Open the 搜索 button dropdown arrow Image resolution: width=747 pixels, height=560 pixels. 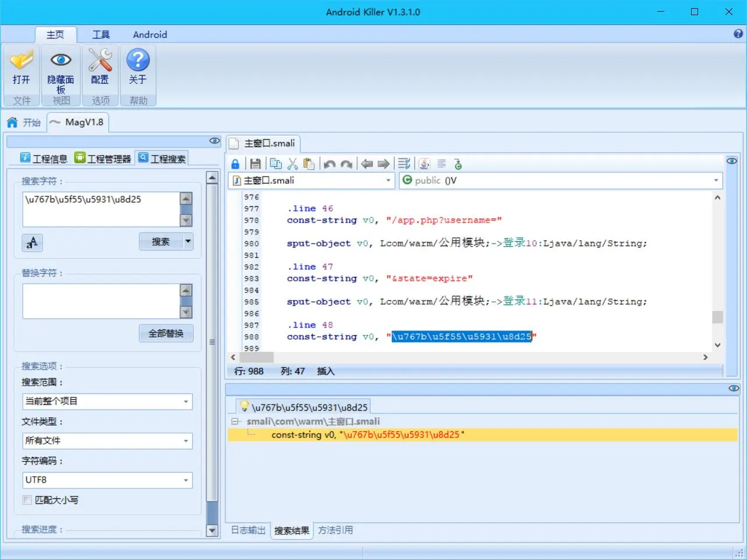[188, 241]
